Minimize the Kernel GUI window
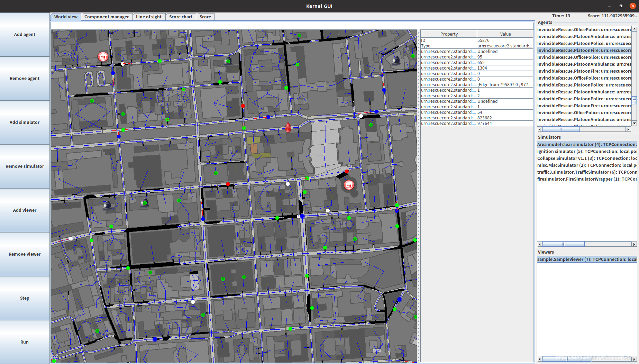Image resolution: width=639 pixels, height=364 pixels. coord(609,6)
